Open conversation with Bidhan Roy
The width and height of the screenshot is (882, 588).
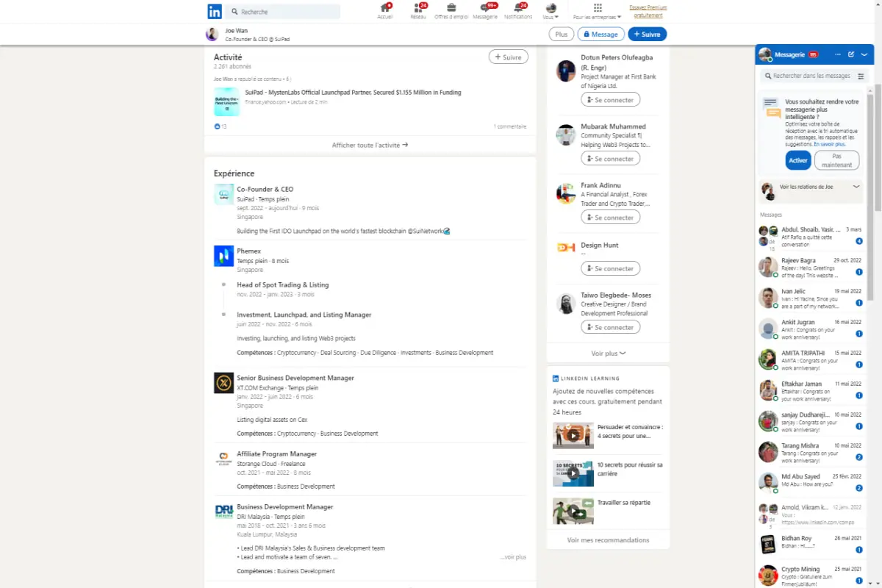811,545
